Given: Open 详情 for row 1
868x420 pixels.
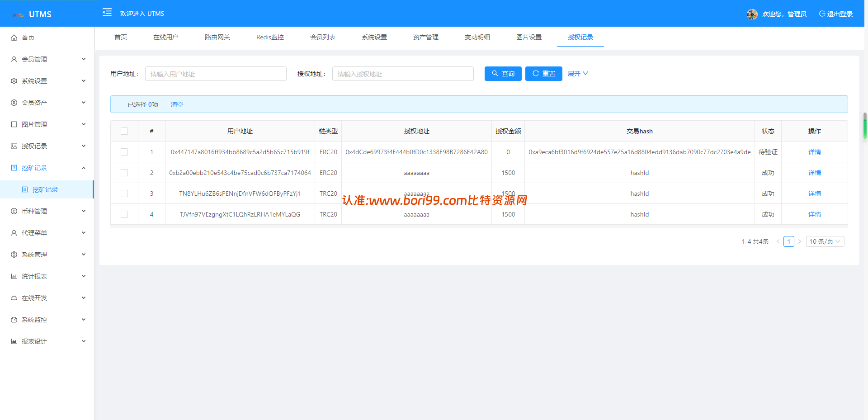Looking at the screenshot, I should point(815,152).
